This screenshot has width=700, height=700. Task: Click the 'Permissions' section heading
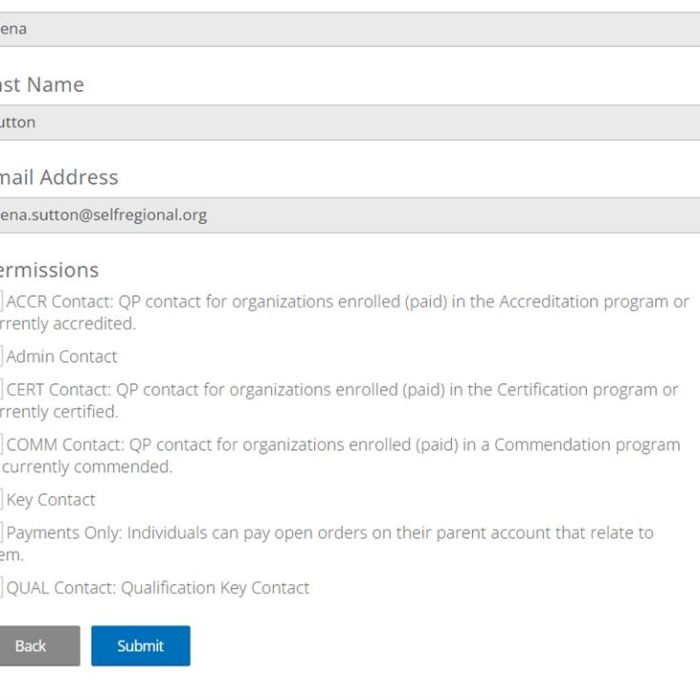pos(48,270)
